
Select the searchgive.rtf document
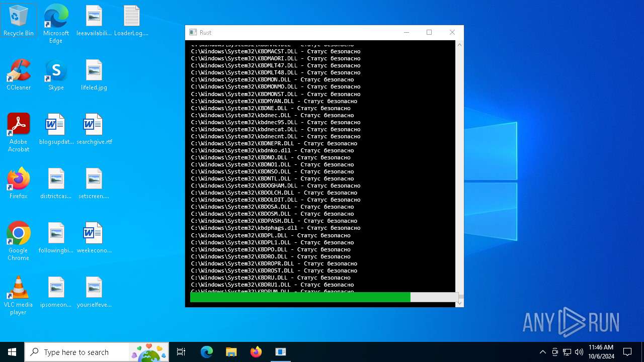[94, 129]
